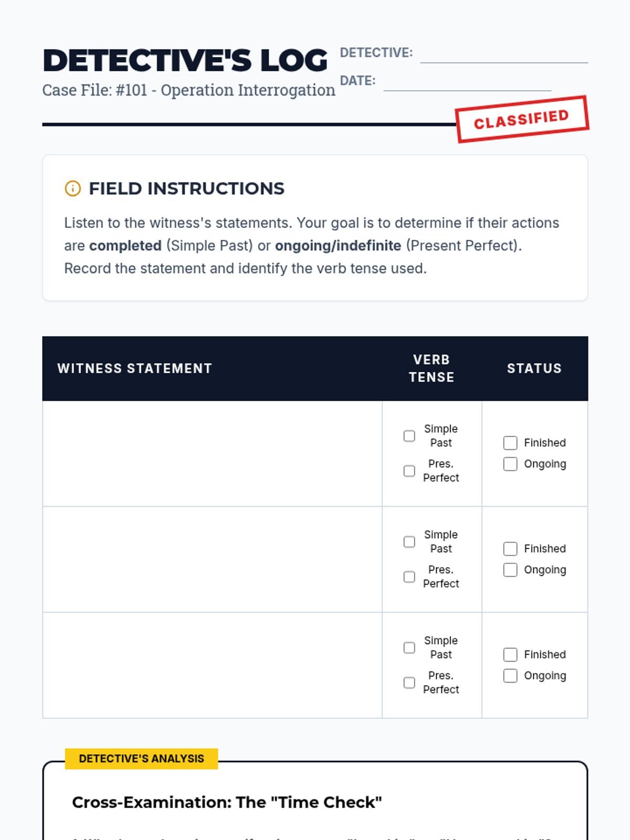This screenshot has width=630, height=840.
Task: Check Simple Past in second statement row
Action: point(409,542)
